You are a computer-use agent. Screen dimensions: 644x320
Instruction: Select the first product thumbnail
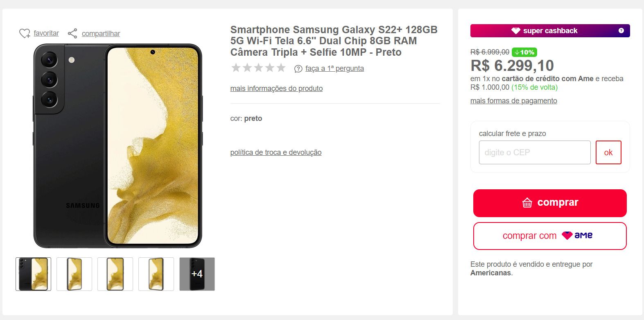(x=34, y=274)
